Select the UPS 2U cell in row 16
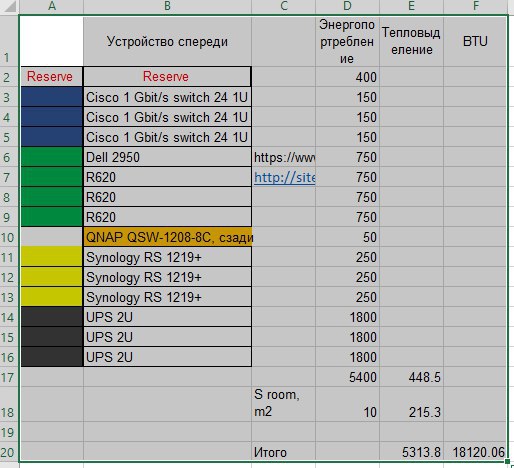This screenshot has height=468, width=514. pyautogui.click(x=167, y=357)
